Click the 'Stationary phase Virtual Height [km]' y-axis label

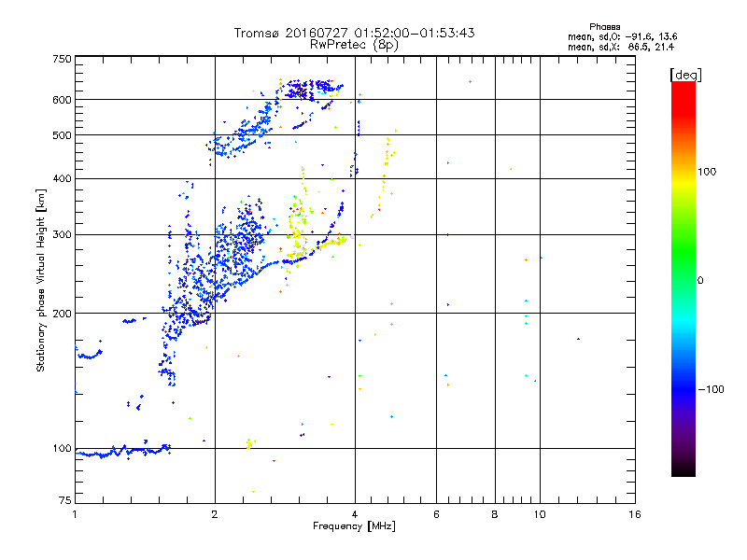click(40, 281)
